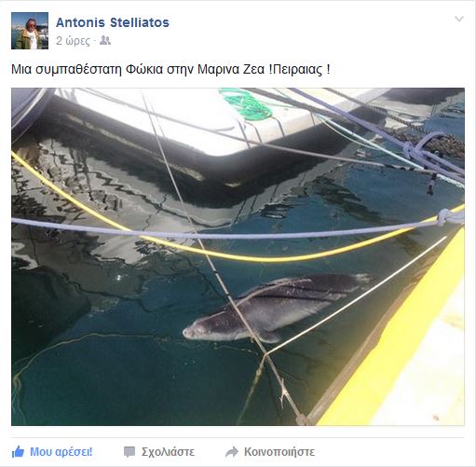Click the share arrow icon

click(x=232, y=452)
